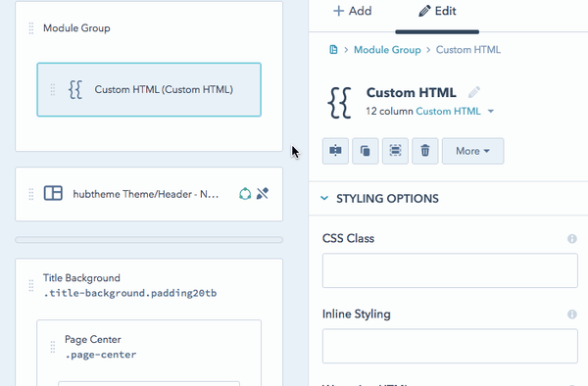The width and height of the screenshot is (588, 386).
Task: Go to Module Group breadcrumb link
Action: pos(387,50)
